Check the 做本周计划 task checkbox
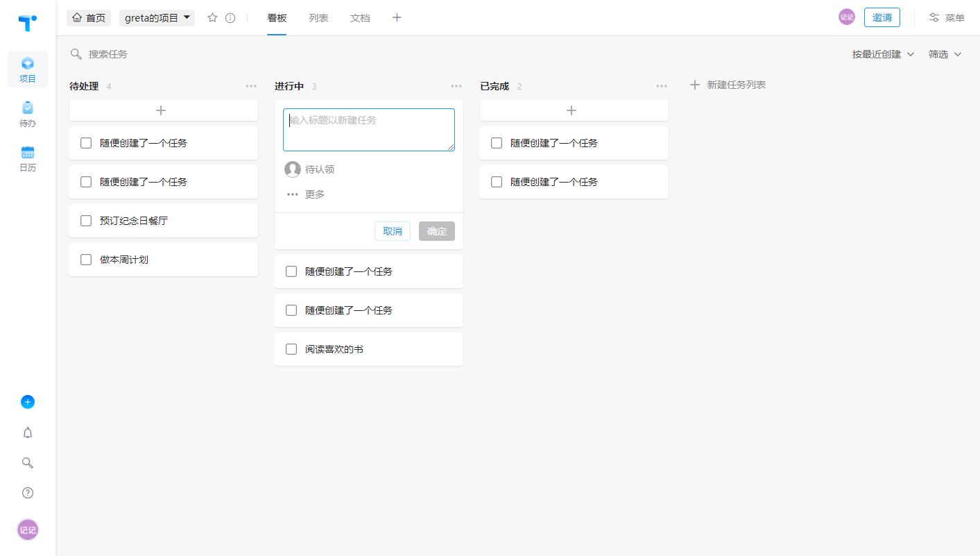 click(x=86, y=260)
